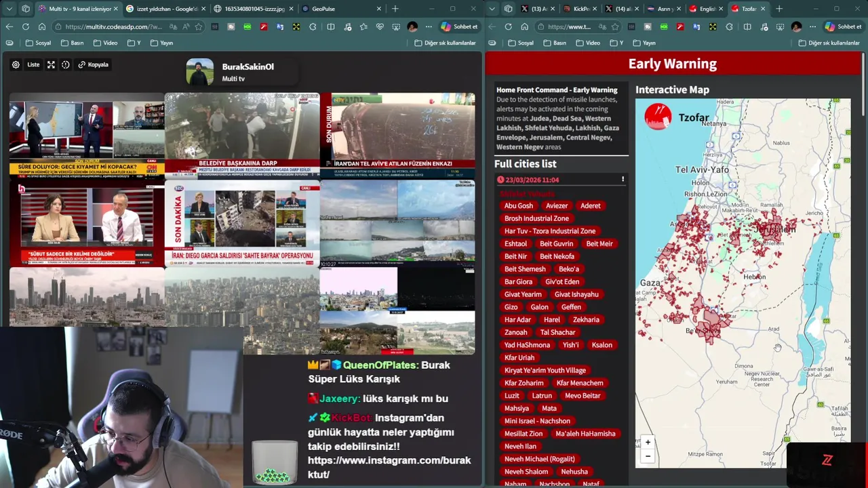Open BurakSakinOl profile avatar
This screenshot has width=868, height=488.
(200, 72)
